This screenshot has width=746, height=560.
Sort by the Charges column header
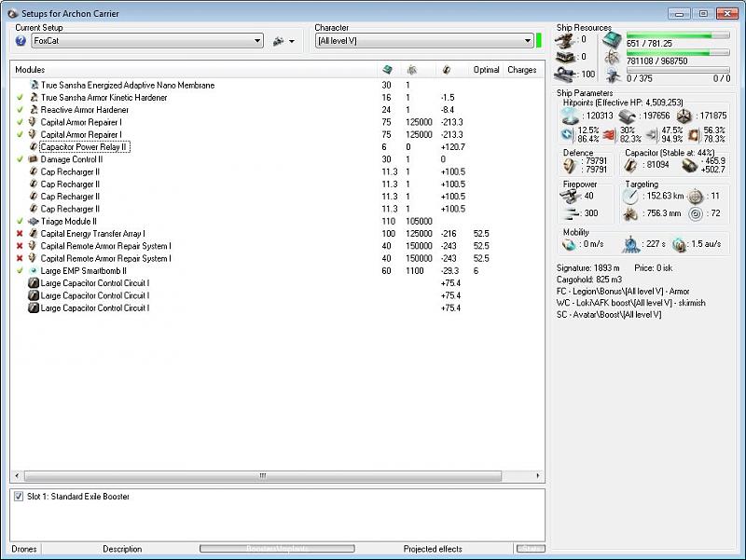point(522,70)
